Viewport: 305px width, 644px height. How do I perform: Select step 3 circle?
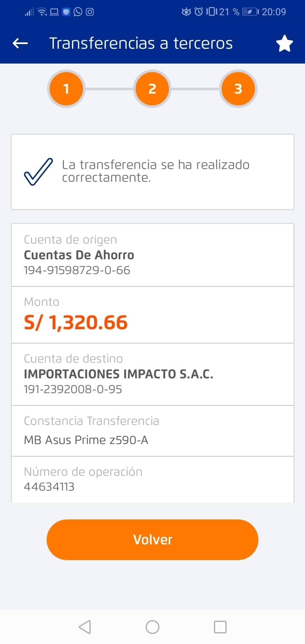[238, 89]
